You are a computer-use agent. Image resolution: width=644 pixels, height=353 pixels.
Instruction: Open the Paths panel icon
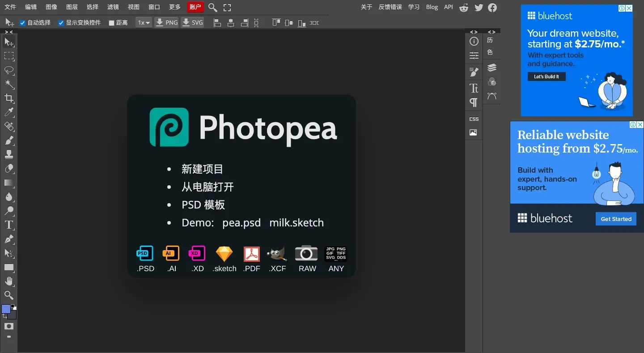(x=492, y=96)
